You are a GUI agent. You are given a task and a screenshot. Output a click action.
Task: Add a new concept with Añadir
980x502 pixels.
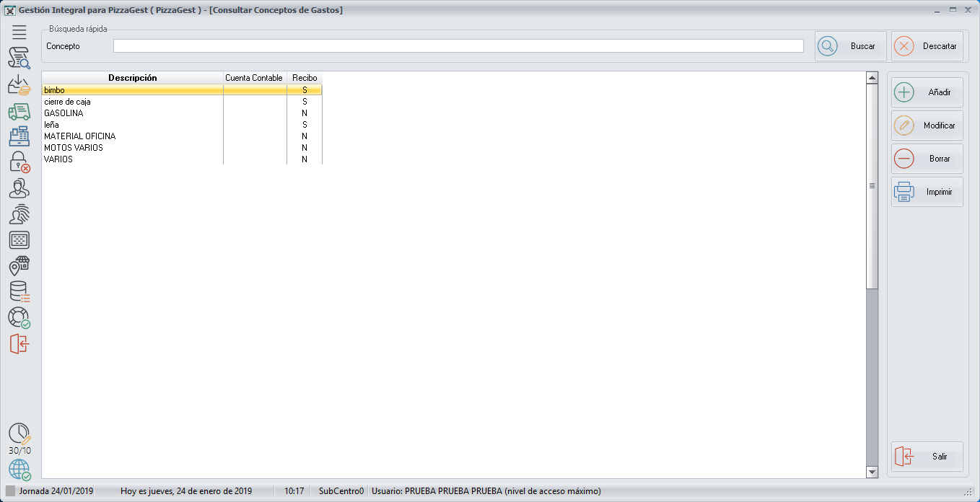927,92
